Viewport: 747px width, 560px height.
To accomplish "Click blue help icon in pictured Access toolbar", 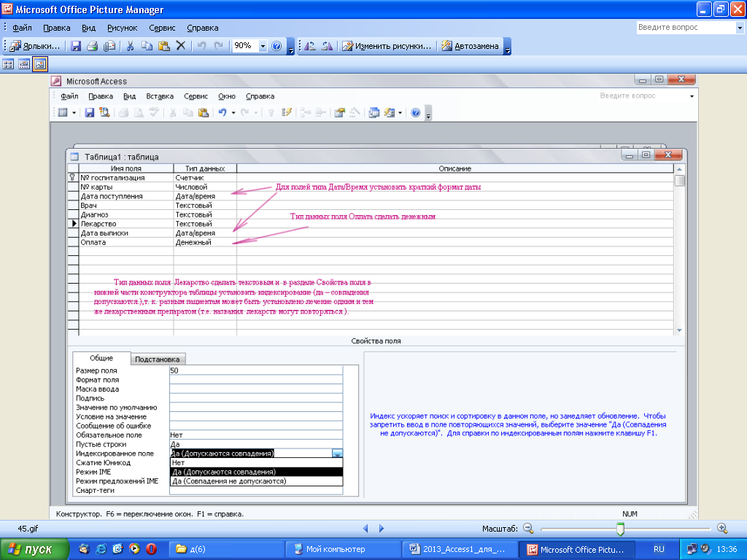I will point(415,113).
